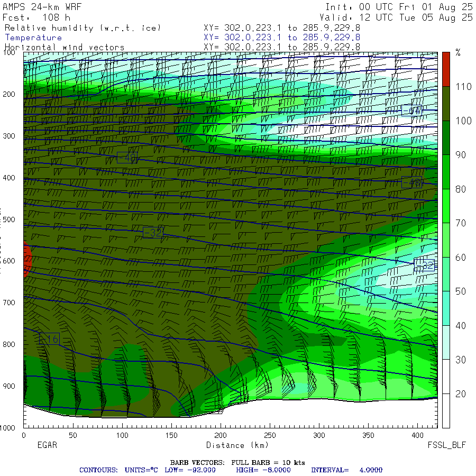Click the "-16" temperature contour label
The width and height of the screenshot is (476, 476).
point(50,339)
